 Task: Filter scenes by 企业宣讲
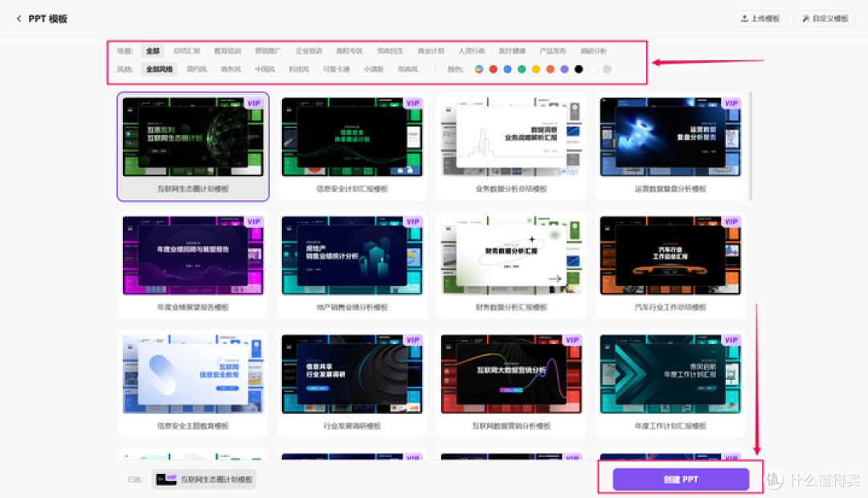point(309,51)
